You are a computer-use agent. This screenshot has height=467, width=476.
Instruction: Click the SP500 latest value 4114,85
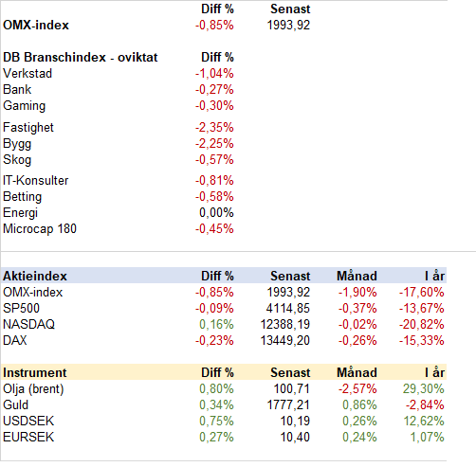pos(288,309)
